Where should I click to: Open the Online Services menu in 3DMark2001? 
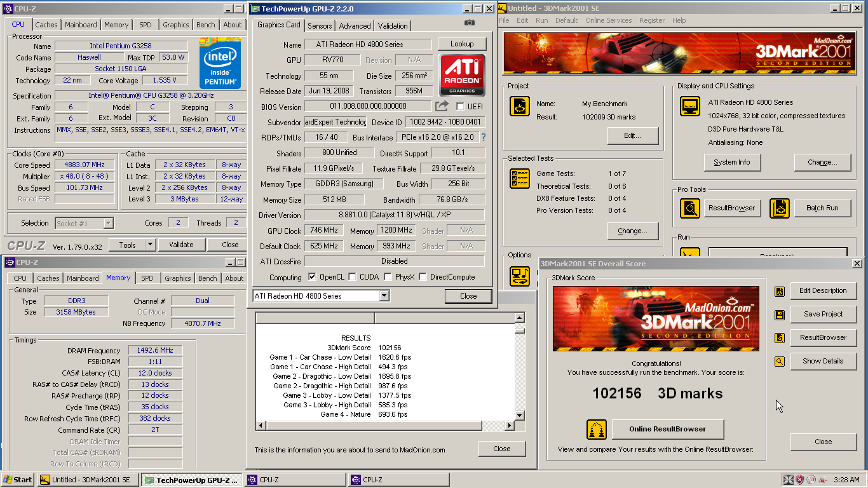coord(608,20)
